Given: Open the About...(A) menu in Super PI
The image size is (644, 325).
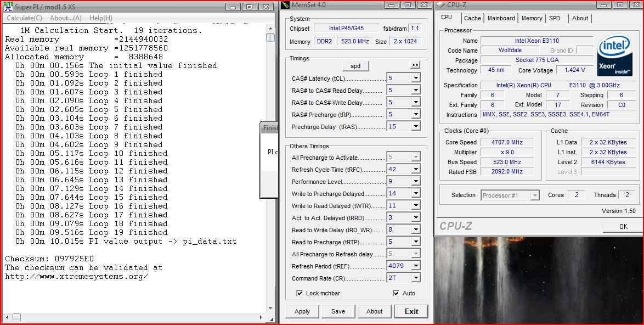Looking at the screenshot, I should tap(66, 18).
